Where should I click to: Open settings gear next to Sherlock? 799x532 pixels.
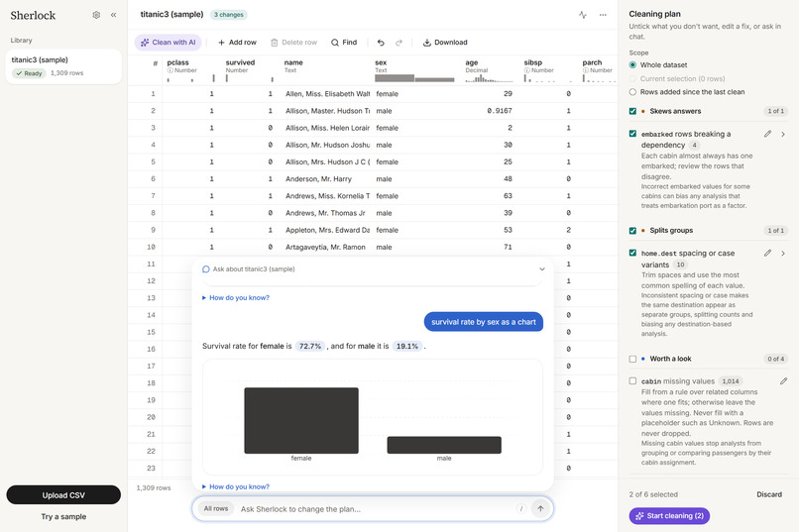(x=96, y=15)
